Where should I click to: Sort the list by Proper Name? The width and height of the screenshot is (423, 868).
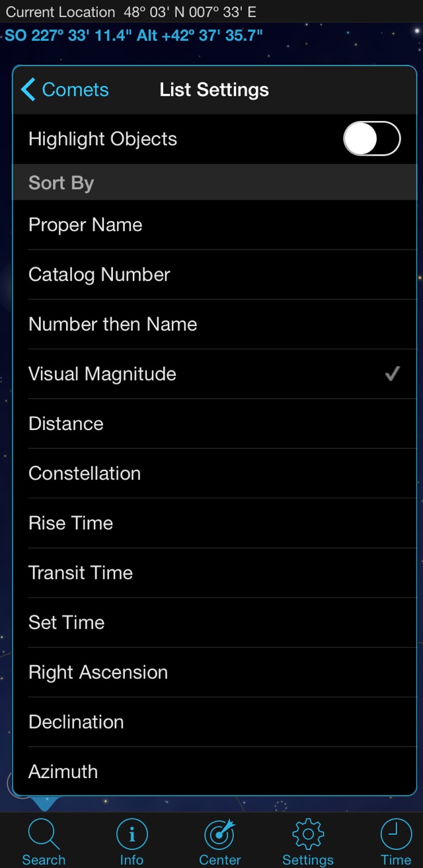click(85, 225)
